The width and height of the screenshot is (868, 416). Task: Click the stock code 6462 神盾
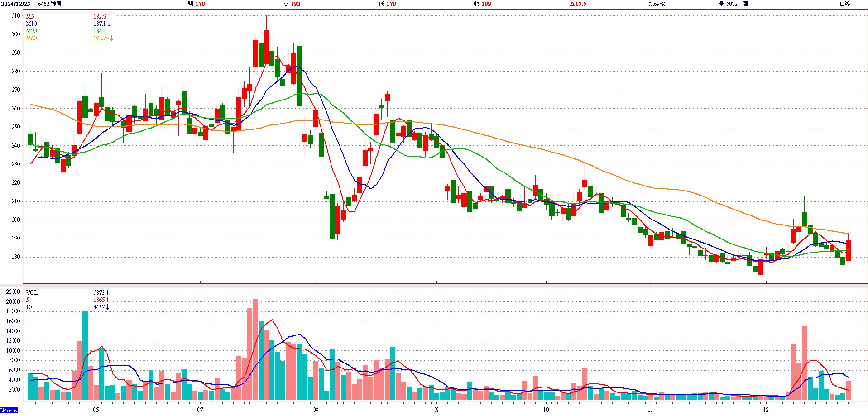coord(50,4)
